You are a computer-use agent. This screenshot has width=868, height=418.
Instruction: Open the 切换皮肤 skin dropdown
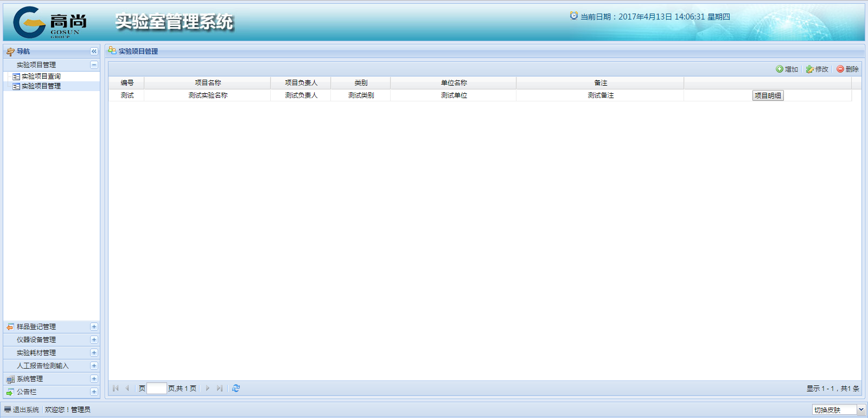coord(860,410)
